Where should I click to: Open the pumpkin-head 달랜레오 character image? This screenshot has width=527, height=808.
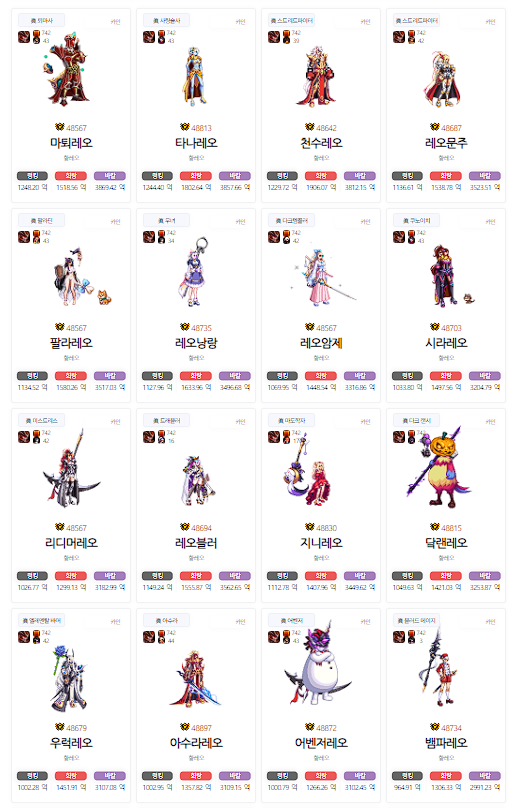pyautogui.click(x=439, y=466)
